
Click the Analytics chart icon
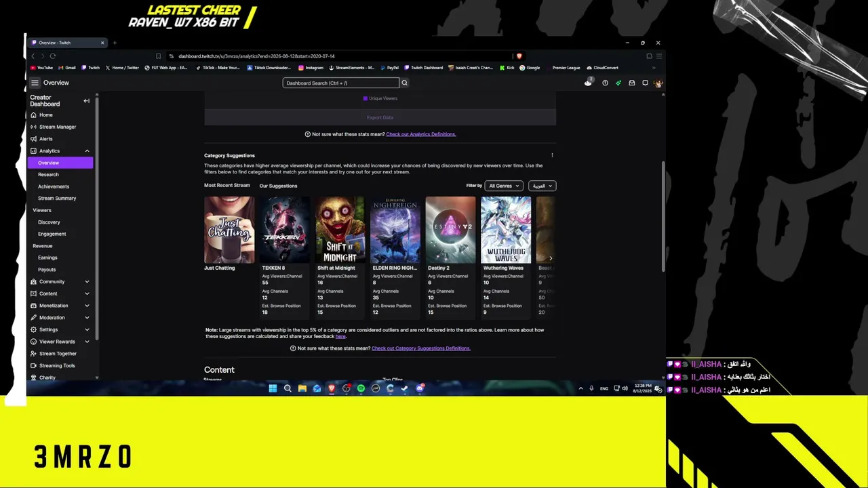click(x=33, y=150)
